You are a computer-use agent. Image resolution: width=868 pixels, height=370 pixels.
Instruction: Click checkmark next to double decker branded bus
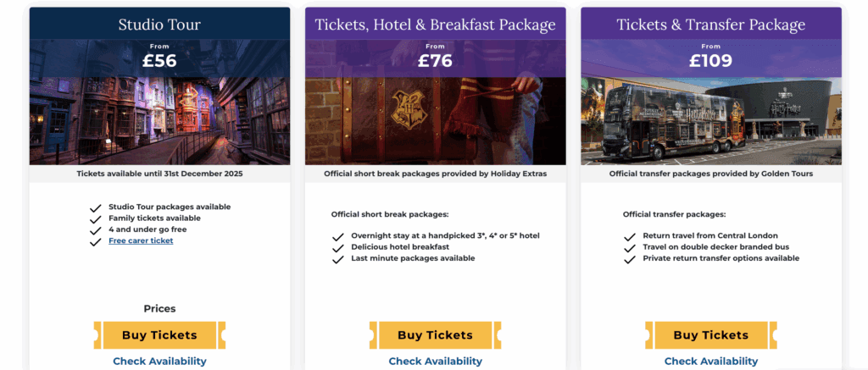coord(629,248)
